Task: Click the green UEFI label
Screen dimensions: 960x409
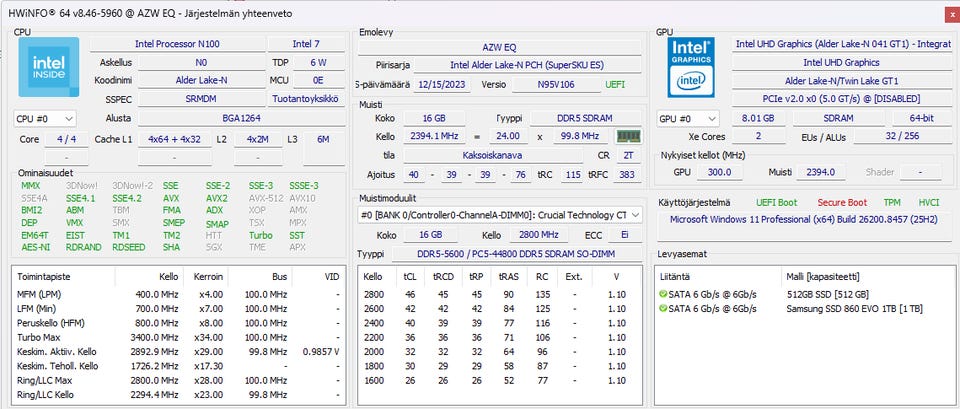Action: click(x=615, y=84)
